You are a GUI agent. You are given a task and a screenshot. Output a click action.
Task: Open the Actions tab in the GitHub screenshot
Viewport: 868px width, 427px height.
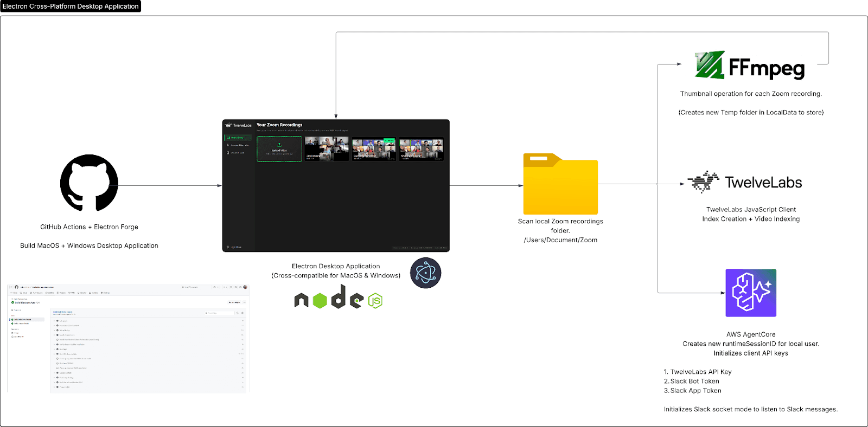(49, 293)
